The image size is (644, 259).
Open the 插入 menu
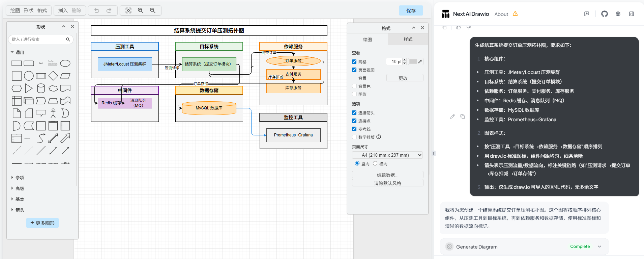[x=63, y=10]
